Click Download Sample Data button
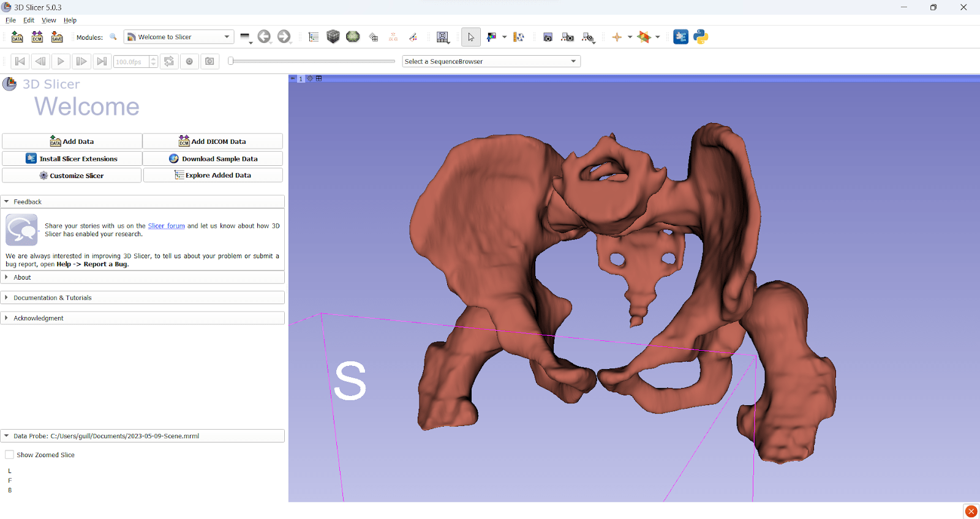The image size is (980, 519). click(213, 159)
